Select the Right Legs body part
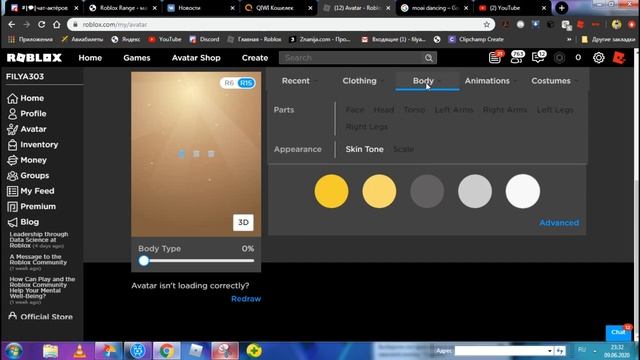 367,127
